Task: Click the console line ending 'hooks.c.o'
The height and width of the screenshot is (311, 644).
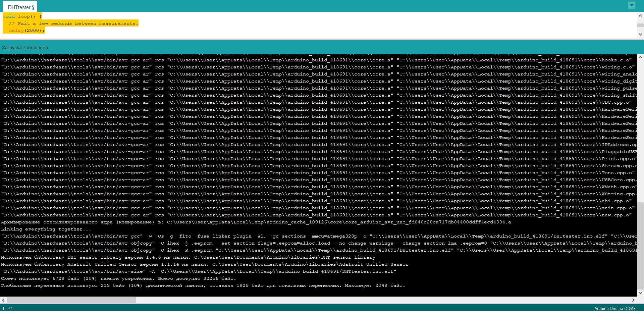Action: coord(316,60)
